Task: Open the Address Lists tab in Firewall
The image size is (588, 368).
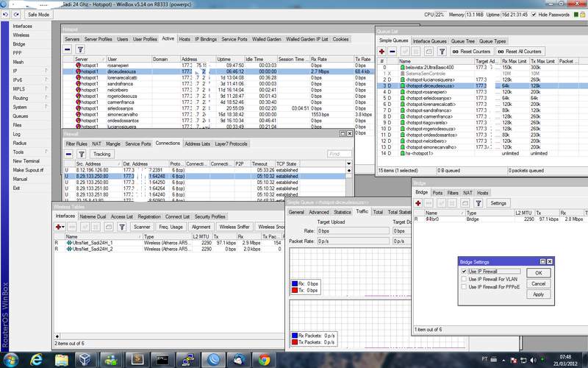Action: pos(196,144)
